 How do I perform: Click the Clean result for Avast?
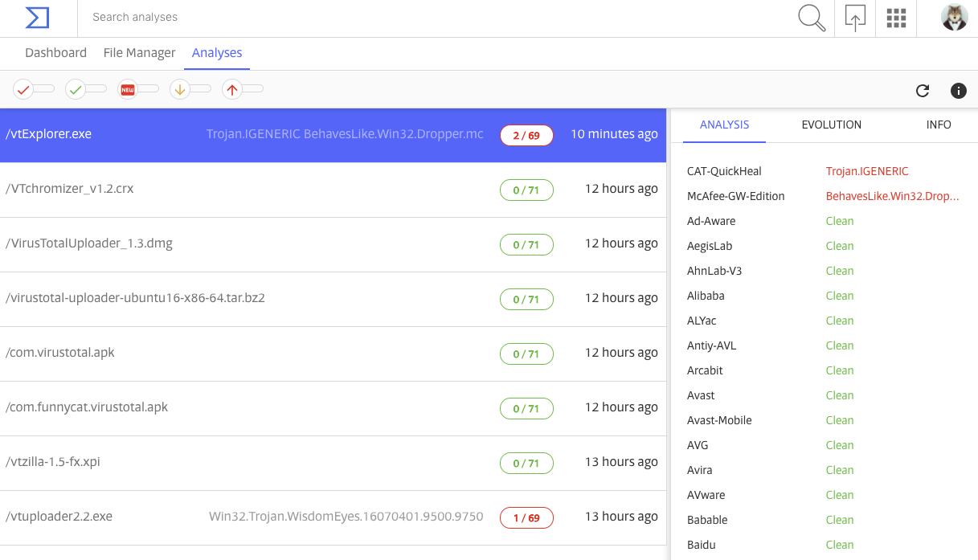click(x=840, y=395)
